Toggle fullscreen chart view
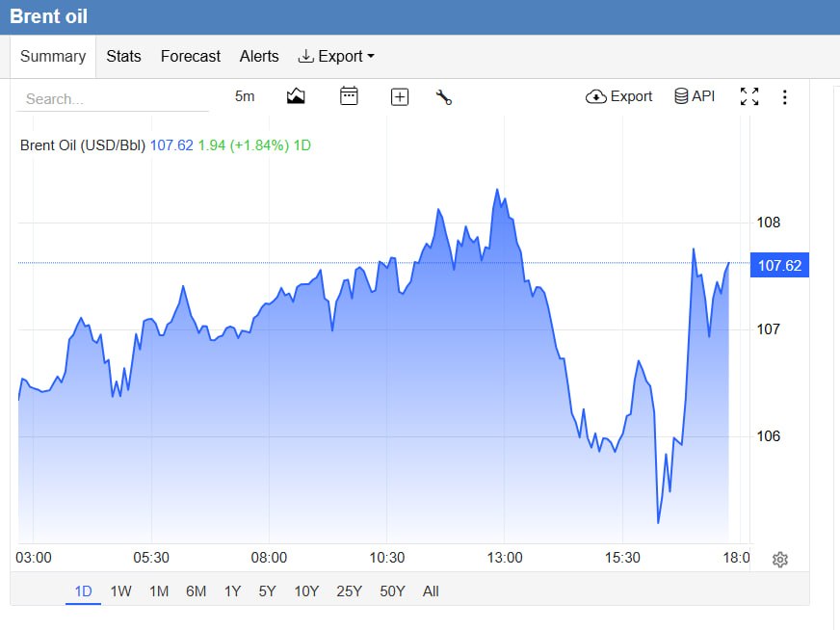The image size is (840, 630). click(x=749, y=96)
